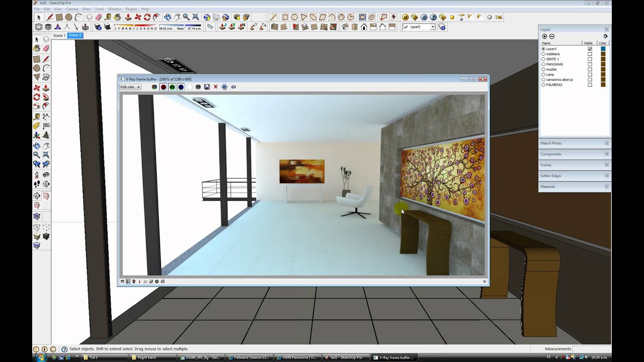Screen dimensions: 644x362
Task: Click Layer0 blue color swatch
Action: (603, 49)
